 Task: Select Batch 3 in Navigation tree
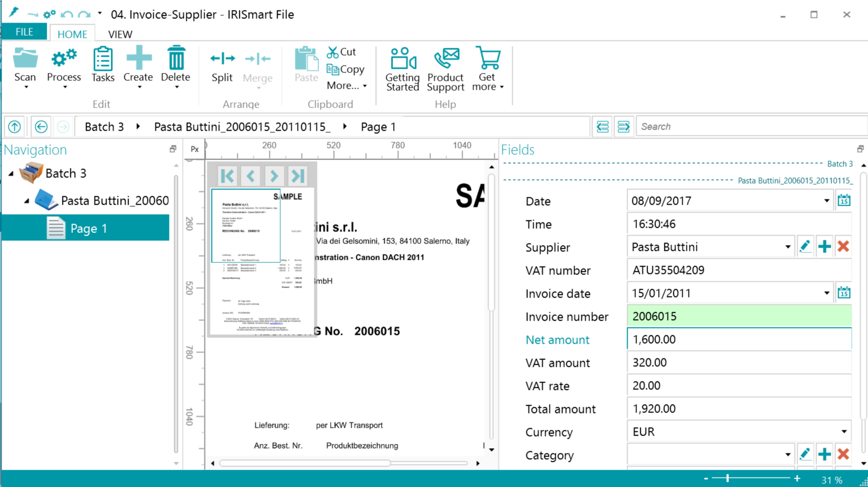(66, 173)
